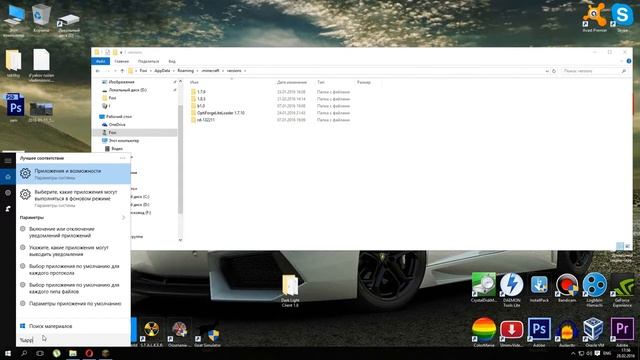Screen dimensions: 640x360
Task: Open the S.T.A.L.K.E.R. desktop shortcut
Action: coord(151,333)
